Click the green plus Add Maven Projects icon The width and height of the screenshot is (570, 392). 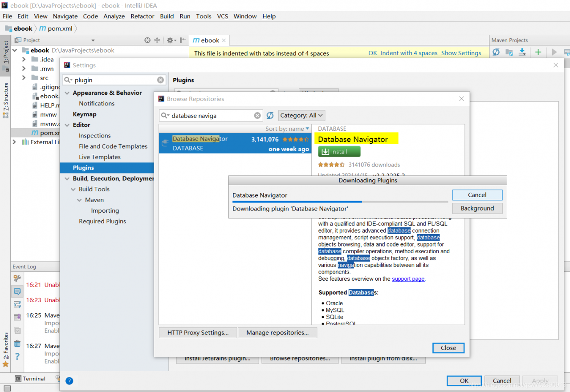tap(538, 52)
